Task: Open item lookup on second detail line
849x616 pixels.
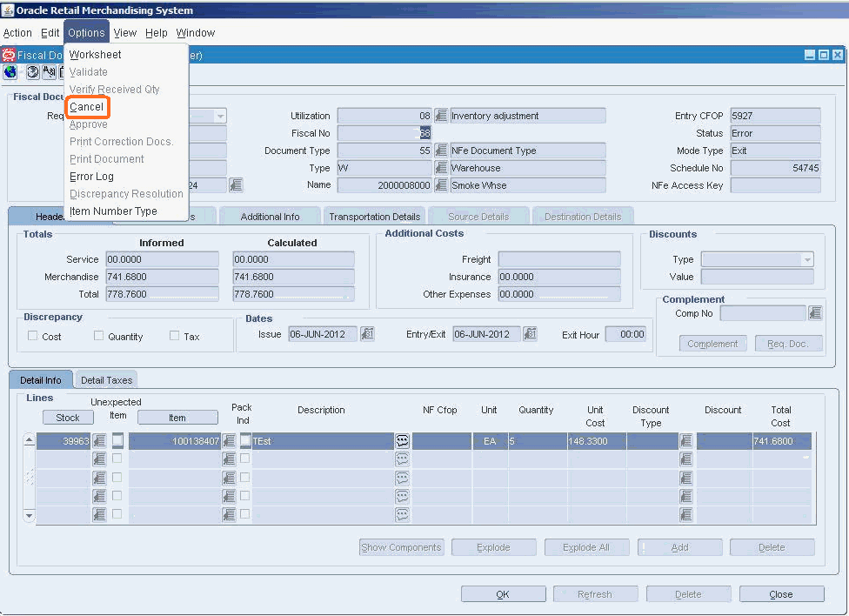Action: tap(229, 459)
